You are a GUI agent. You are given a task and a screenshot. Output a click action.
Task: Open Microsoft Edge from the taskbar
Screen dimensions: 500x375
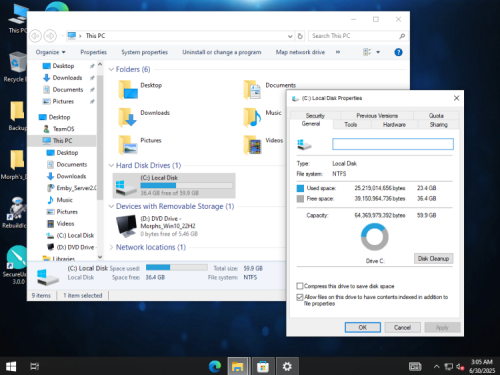[x=215, y=367]
